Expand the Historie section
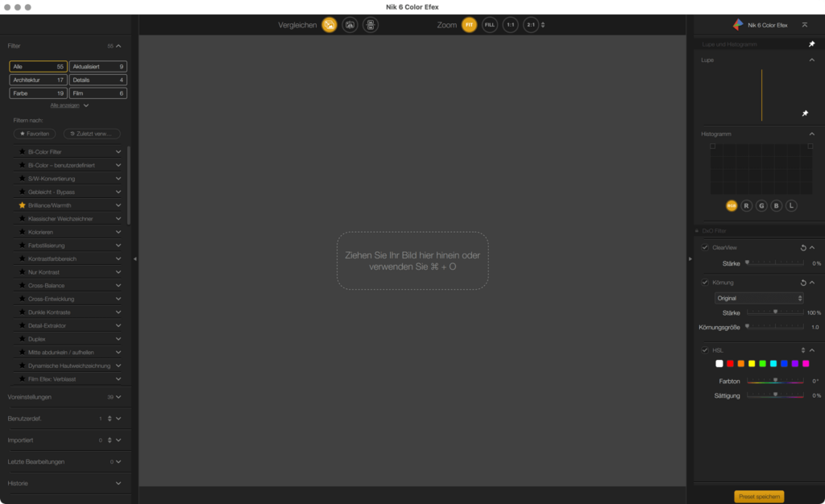The width and height of the screenshot is (825, 504). click(118, 484)
